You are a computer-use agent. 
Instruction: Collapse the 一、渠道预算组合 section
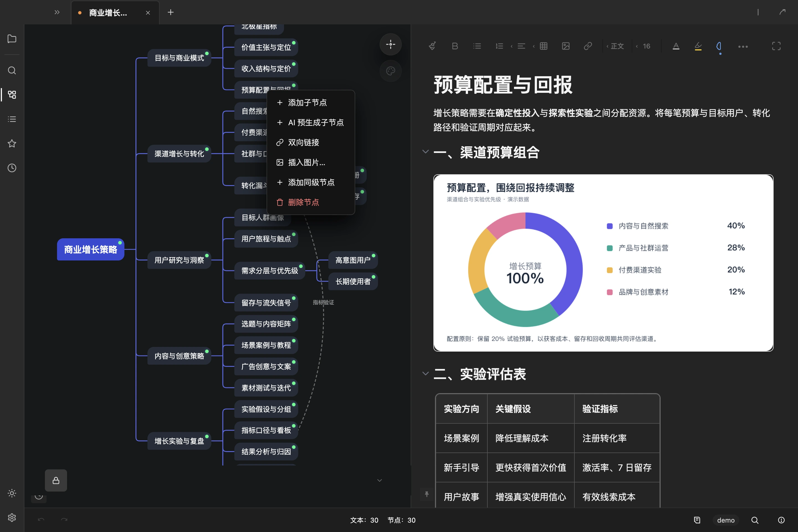426,152
